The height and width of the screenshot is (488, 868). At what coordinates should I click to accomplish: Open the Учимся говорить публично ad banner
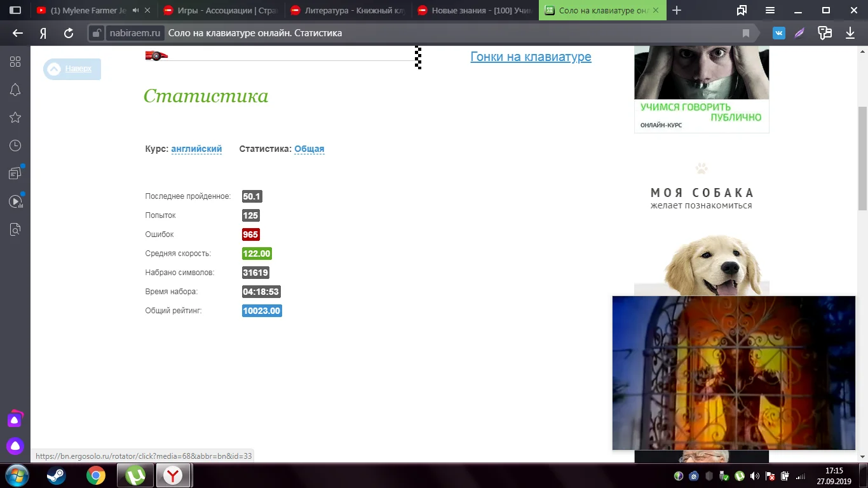[702, 90]
